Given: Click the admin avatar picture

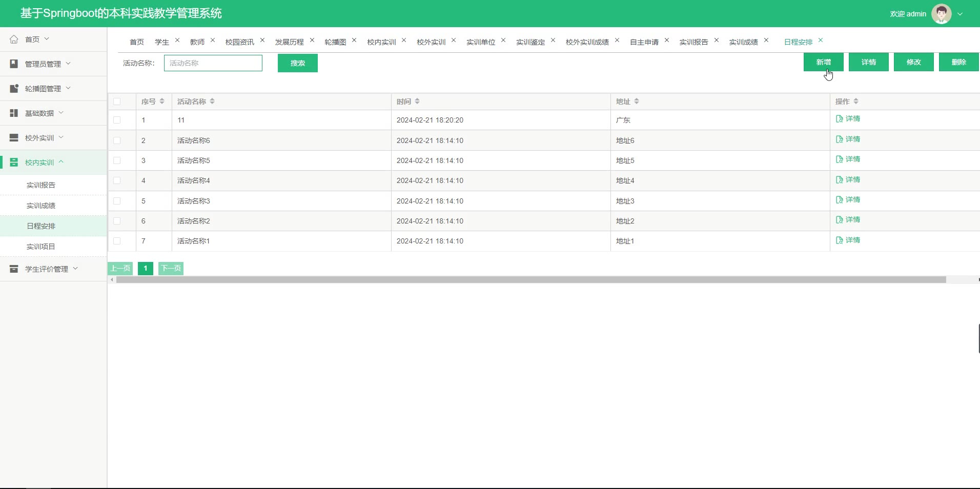Looking at the screenshot, I should [941, 14].
